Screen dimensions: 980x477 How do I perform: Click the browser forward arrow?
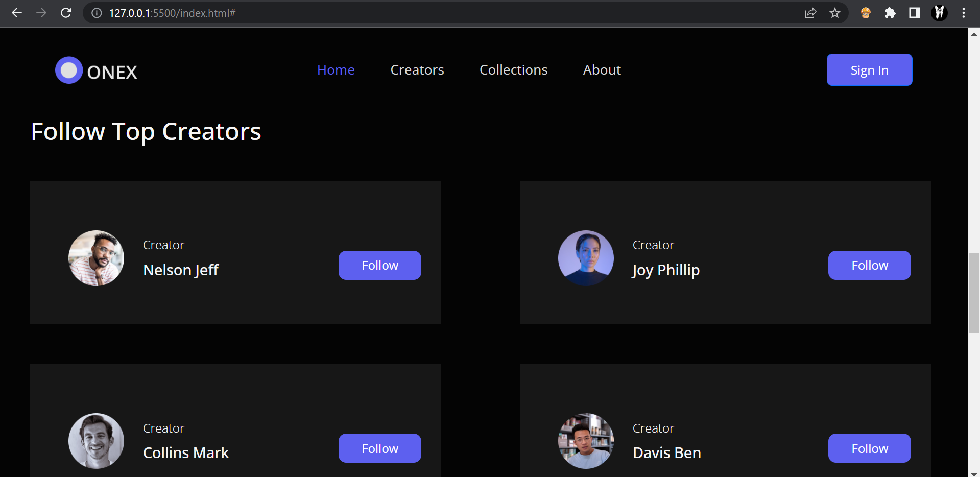click(41, 13)
